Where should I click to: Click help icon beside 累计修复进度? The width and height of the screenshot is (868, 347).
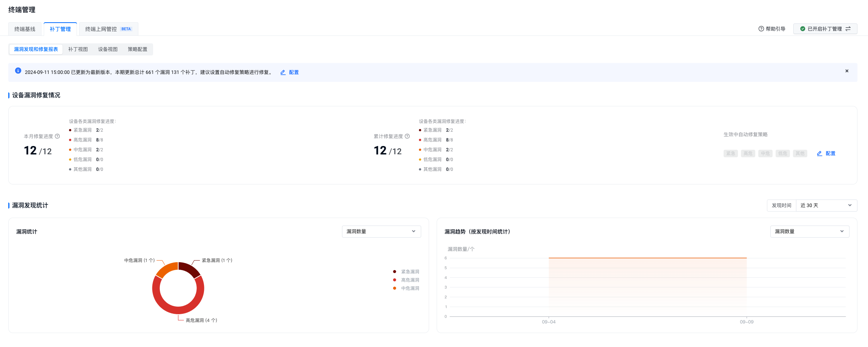pos(407,137)
